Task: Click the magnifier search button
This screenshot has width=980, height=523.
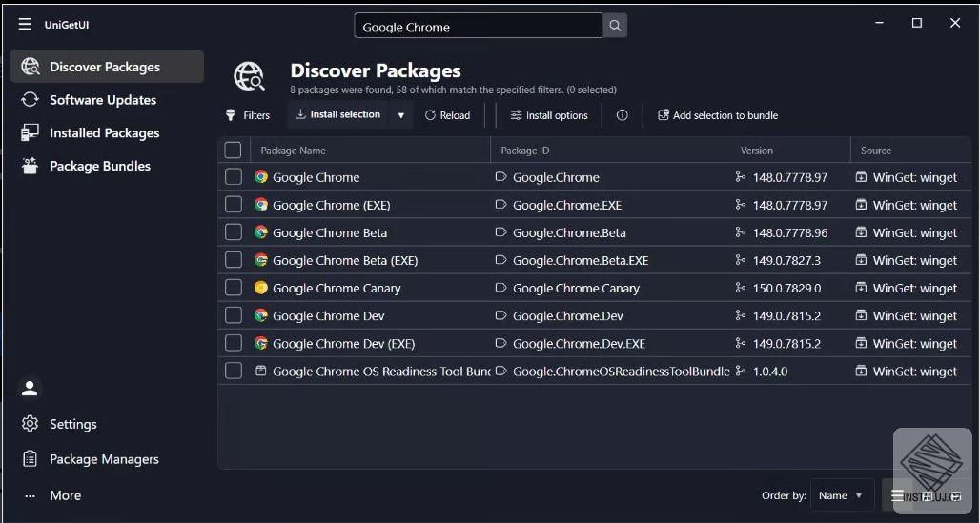Action: point(615,26)
